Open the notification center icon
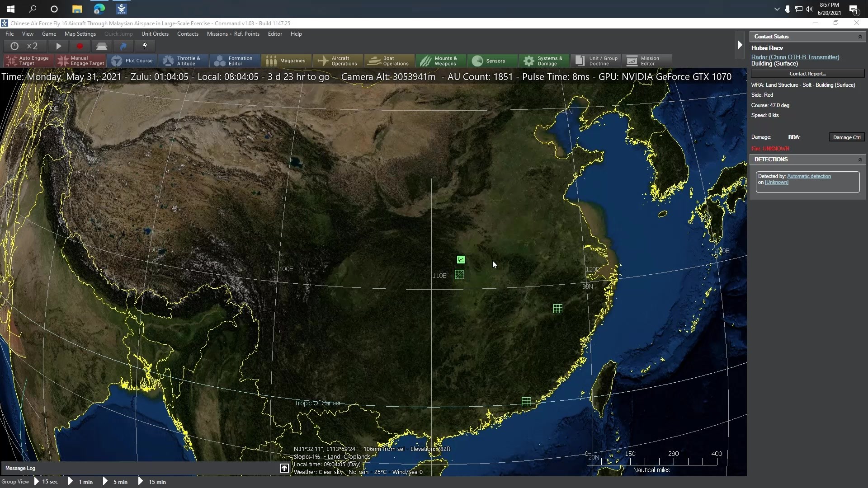The image size is (868, 488). point(854,9)
